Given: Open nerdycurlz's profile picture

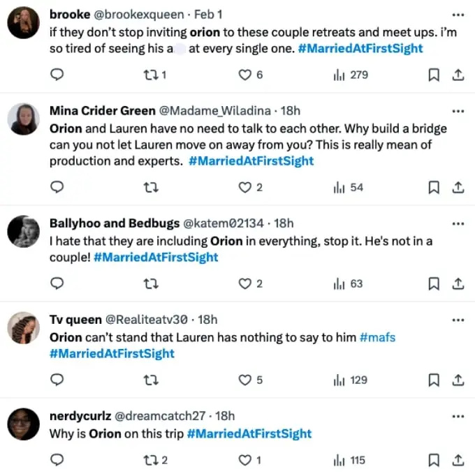Looking at the screenshot, I should [23, 424].
